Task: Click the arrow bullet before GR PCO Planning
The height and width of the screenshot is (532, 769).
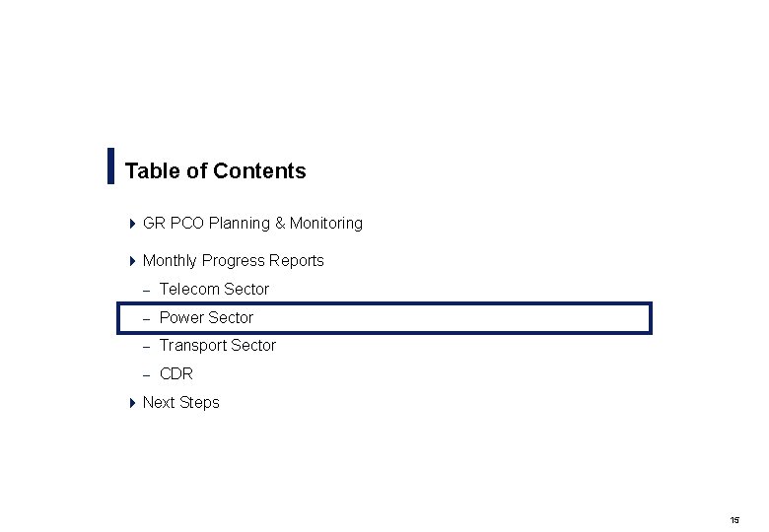Action: coord(133,224)
